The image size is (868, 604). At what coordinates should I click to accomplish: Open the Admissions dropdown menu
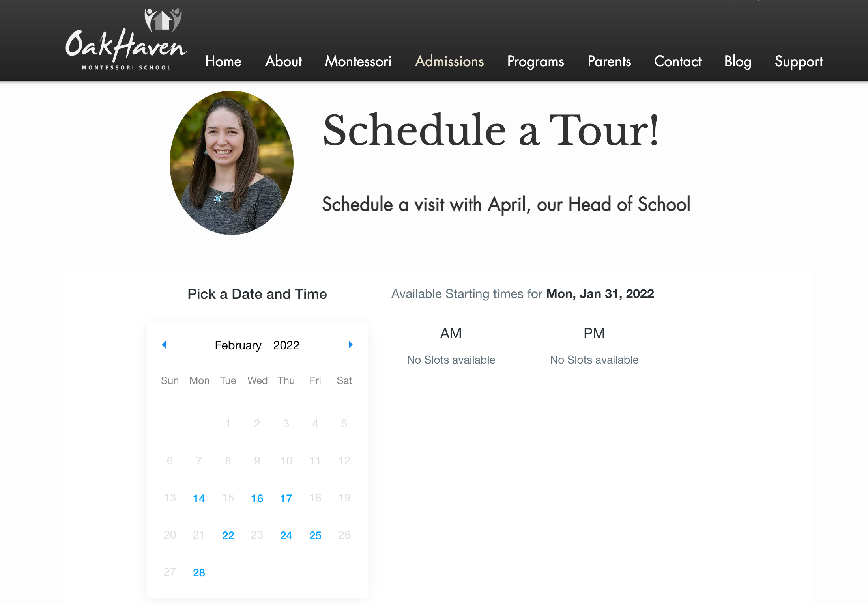click(449, 61)
